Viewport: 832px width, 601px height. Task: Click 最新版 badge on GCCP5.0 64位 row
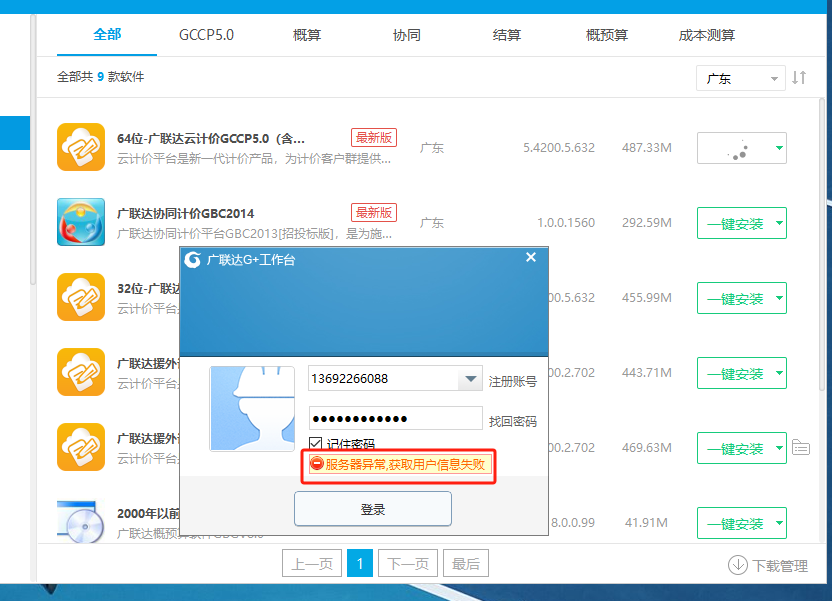tap(374, 137)
